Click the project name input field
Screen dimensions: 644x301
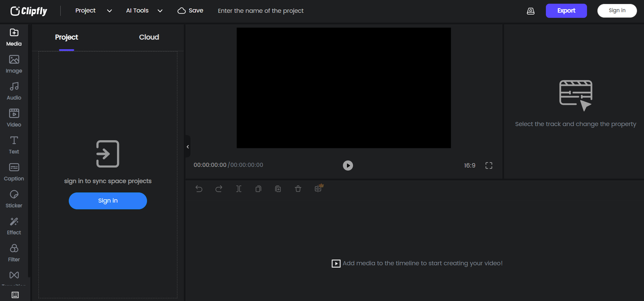(261, 11)
